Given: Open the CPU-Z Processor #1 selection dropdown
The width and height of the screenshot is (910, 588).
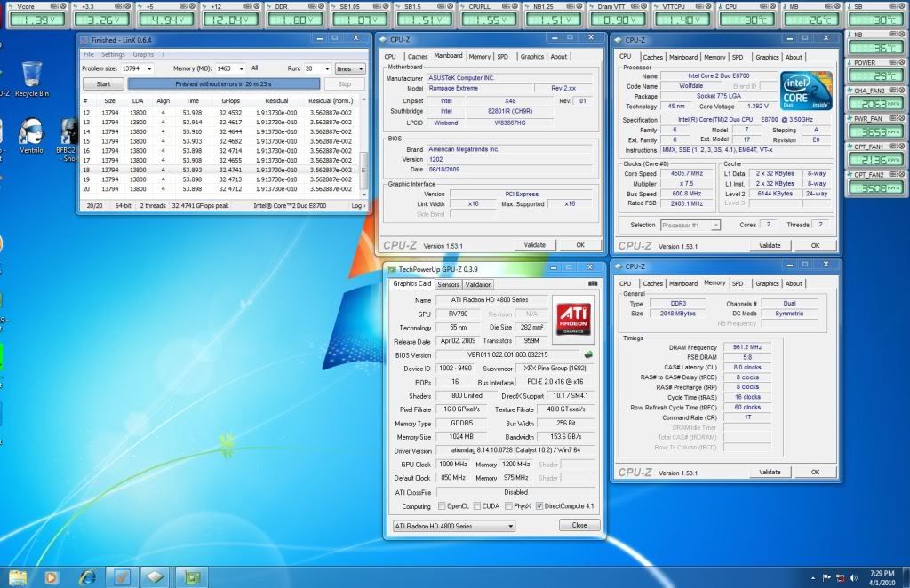Looking at the screenshot, I should pyautogui.click(x=690, y=225).
